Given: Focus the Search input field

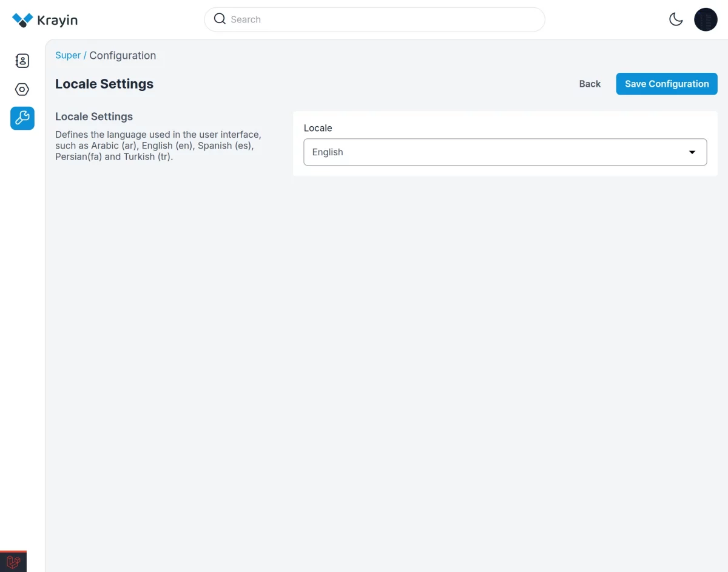Looking at the screenshot, I should point(374,19).
